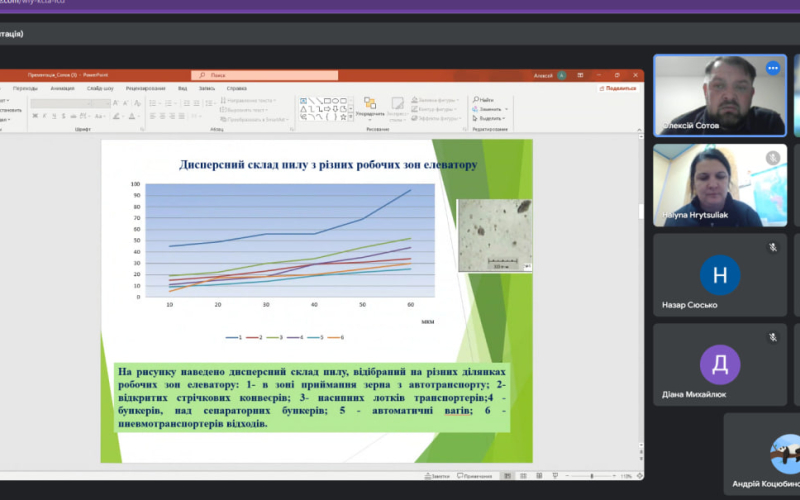Image resolution: width=800 pixels, height=500 pixels.
Task: Increase font size
Action: (116, 103)
